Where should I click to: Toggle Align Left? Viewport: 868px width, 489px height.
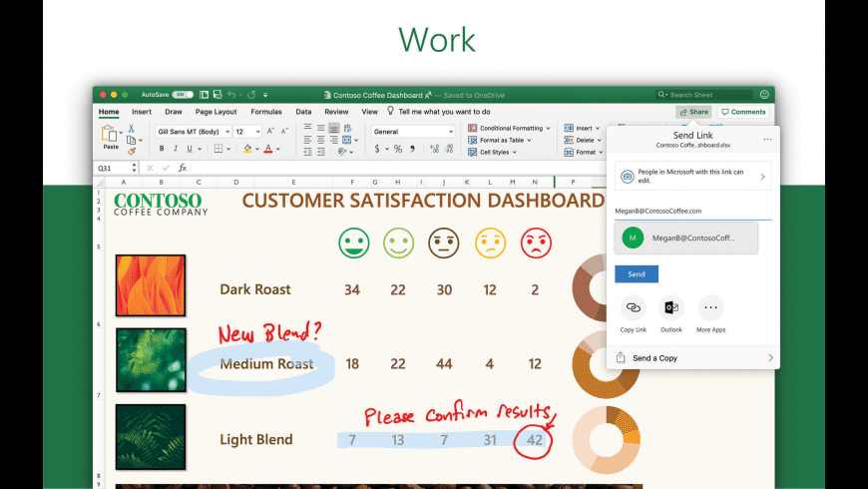tap(307, 140)
